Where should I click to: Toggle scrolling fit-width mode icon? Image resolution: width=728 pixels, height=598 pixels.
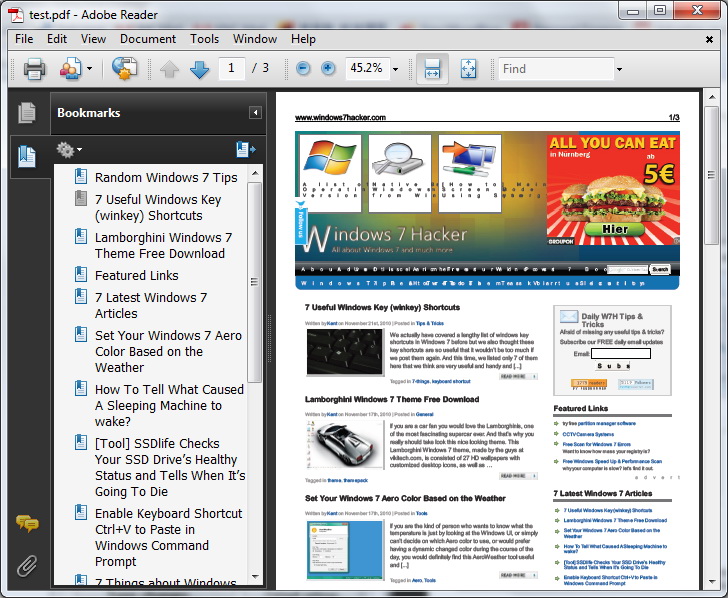[432, 69]
